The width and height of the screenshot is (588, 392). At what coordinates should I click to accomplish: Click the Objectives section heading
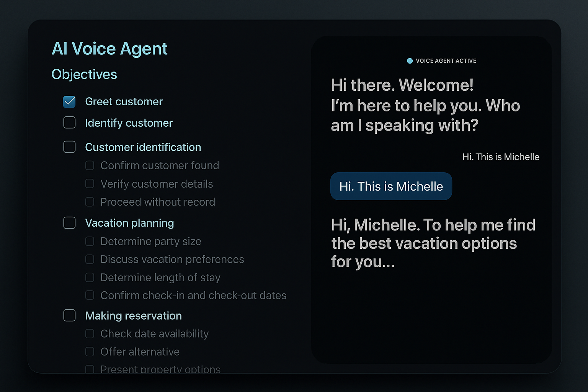[x=84, y=74]
